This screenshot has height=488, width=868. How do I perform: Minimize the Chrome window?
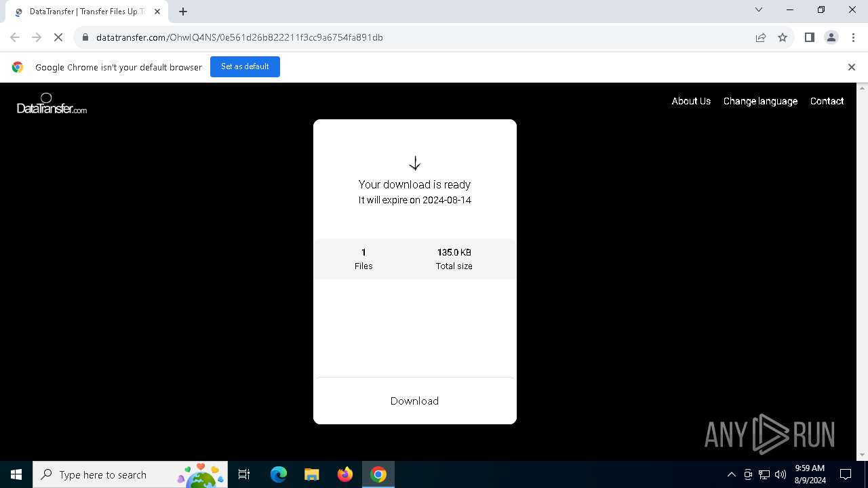790,9
